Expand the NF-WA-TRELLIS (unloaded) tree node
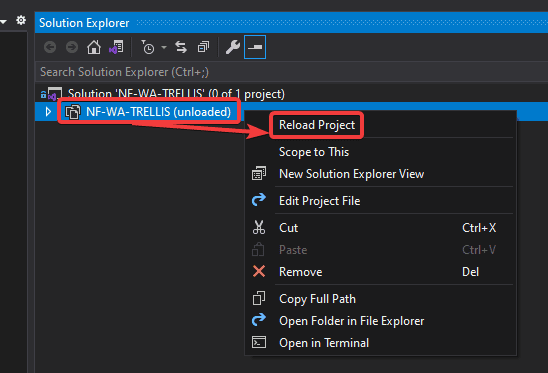This screenshot has height=373, width=548. [x=48, y=112]
